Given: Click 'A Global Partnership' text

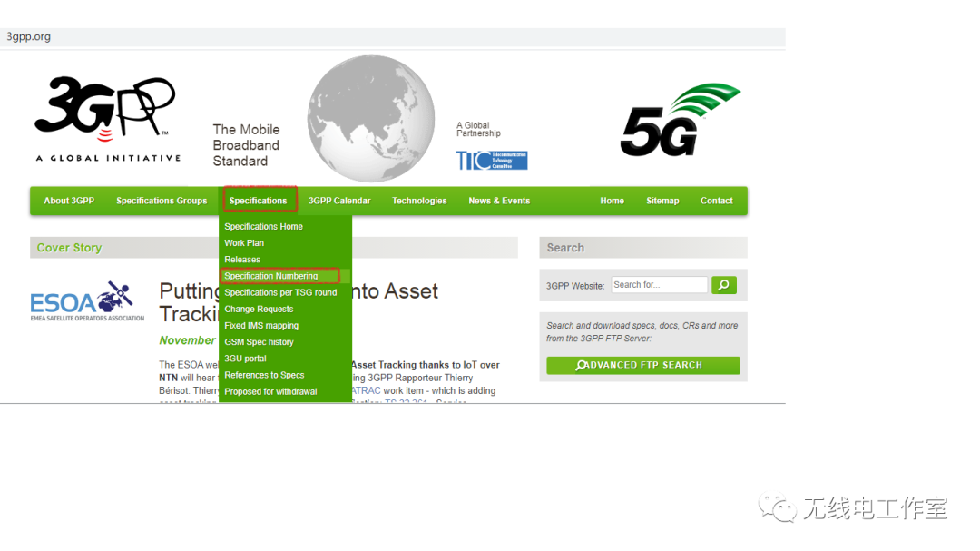Looking at the screenshot, I should pos(478,130).
